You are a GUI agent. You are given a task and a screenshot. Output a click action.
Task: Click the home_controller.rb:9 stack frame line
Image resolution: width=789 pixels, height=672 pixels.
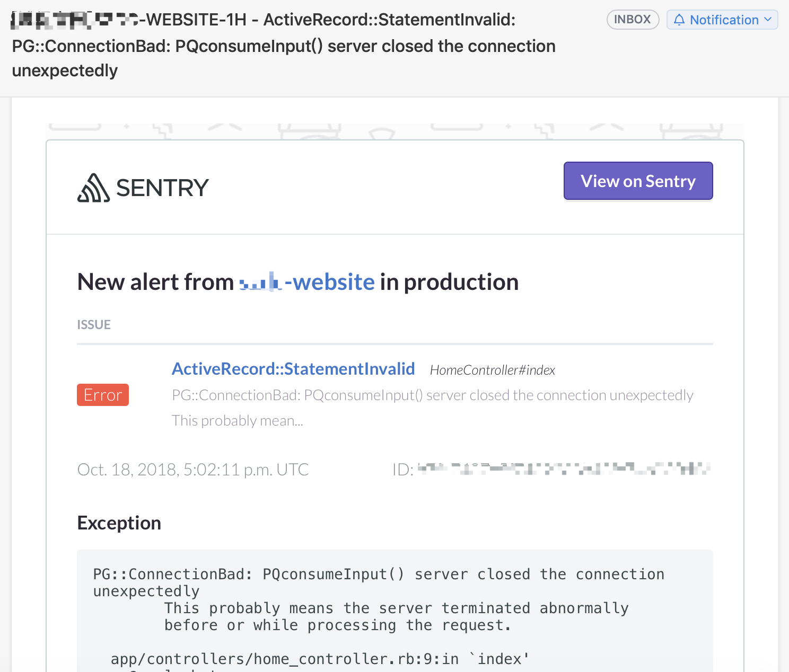pos(320,659)
